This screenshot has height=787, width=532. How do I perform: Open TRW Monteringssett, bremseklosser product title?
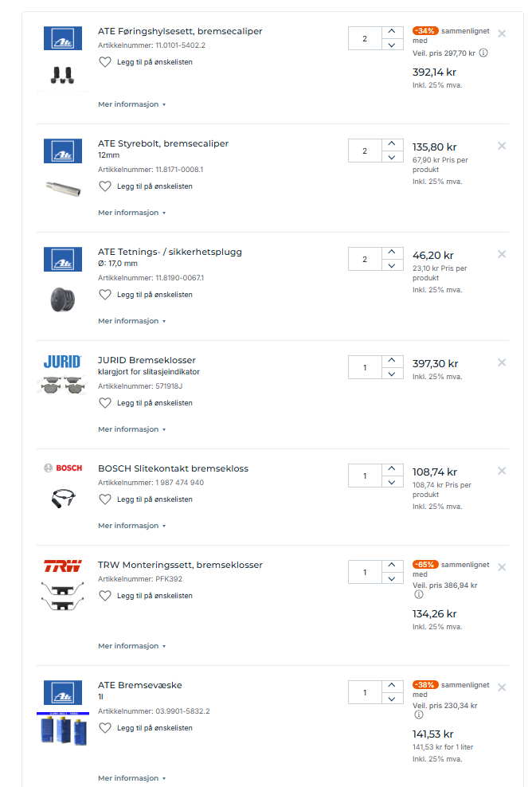(x=180, y=565)
